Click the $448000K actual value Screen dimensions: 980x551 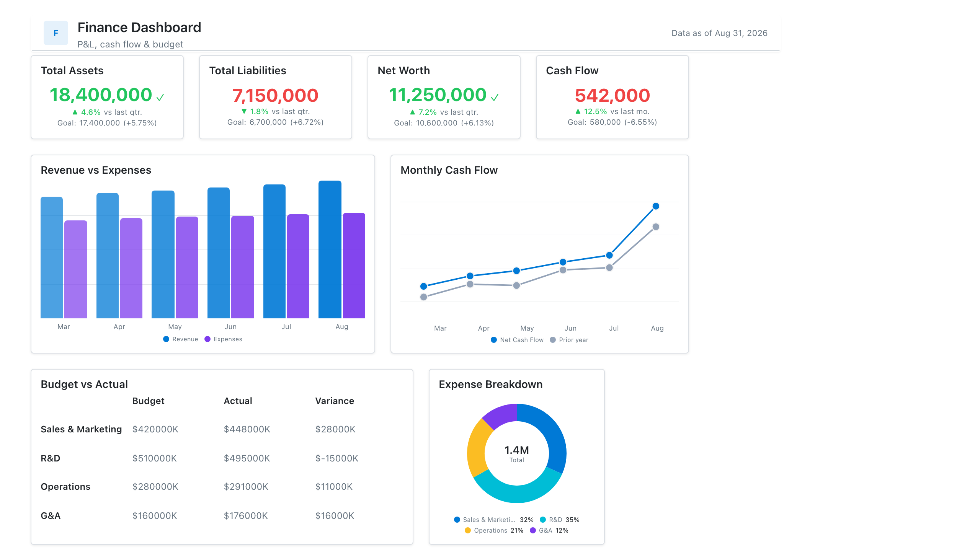click(x=247, y=429)
